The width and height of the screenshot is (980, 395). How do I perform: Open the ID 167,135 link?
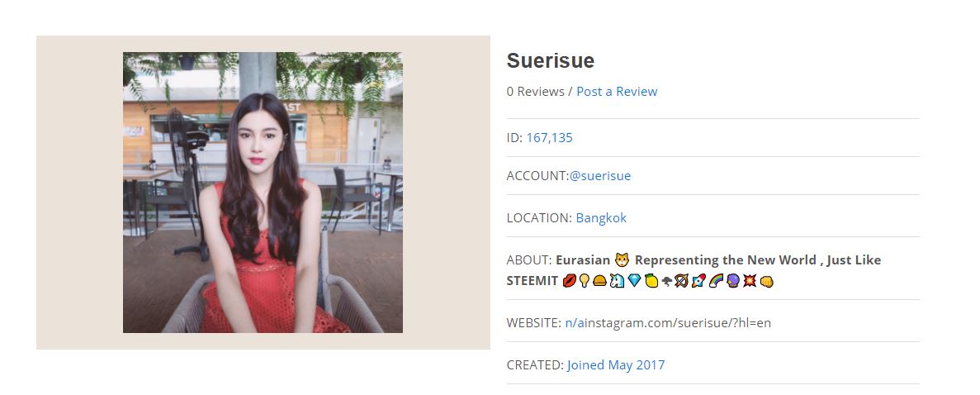pyautogui.click(x=549, y=138)
